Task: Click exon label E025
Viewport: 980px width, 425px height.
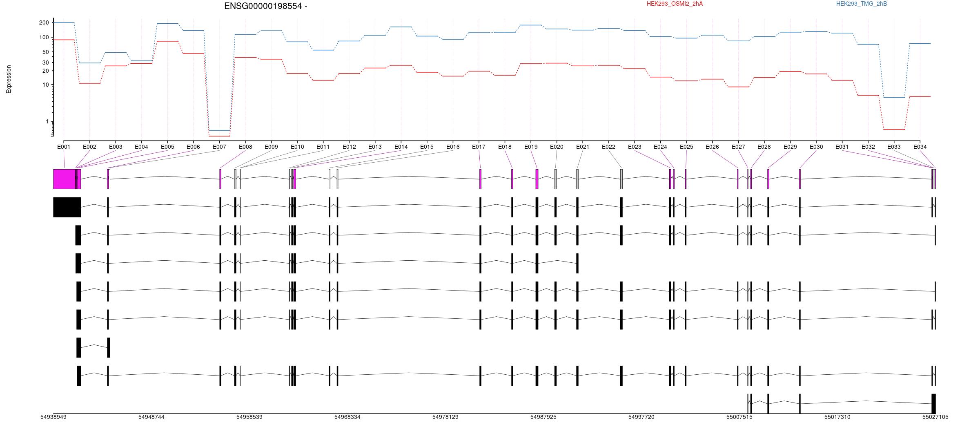Action: click(686, 147)
